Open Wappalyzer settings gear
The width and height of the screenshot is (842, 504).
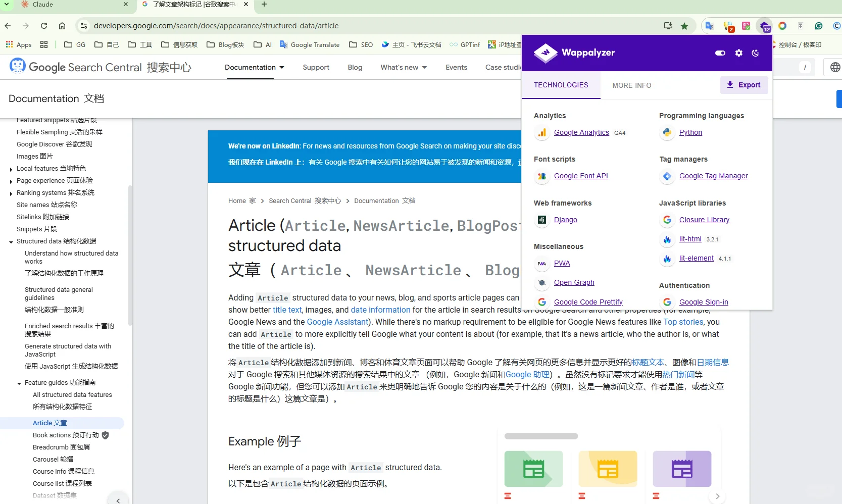(x=739, y=53)
